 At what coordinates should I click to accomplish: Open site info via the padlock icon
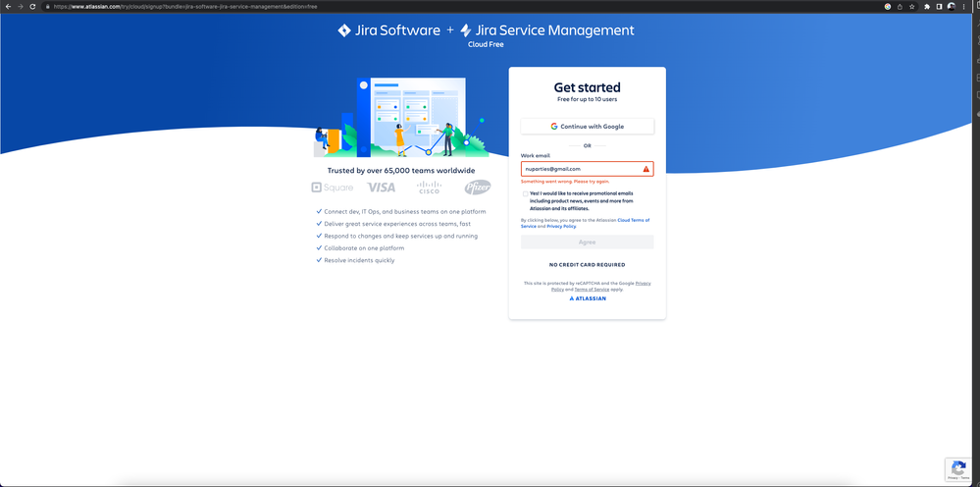[x=47, y=6]
